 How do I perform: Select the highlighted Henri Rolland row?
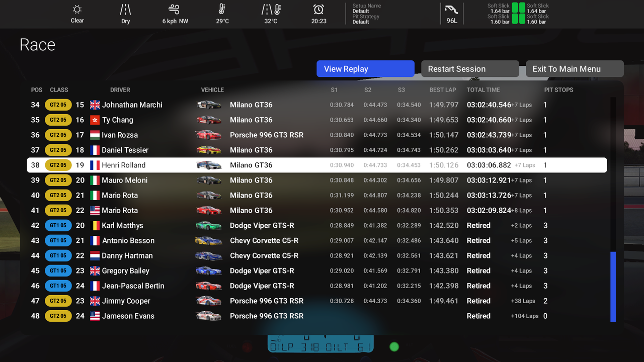coord(316,165)
